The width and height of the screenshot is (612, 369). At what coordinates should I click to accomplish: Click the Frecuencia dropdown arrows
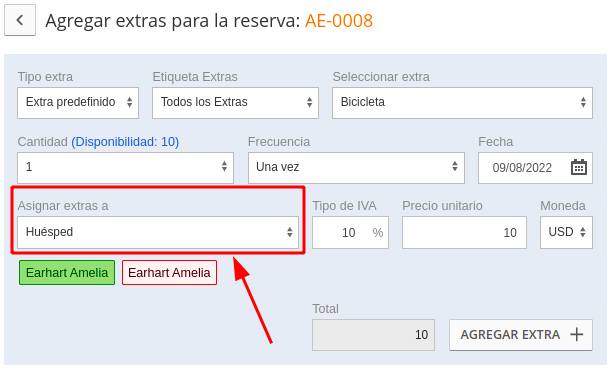coord(455,166)
